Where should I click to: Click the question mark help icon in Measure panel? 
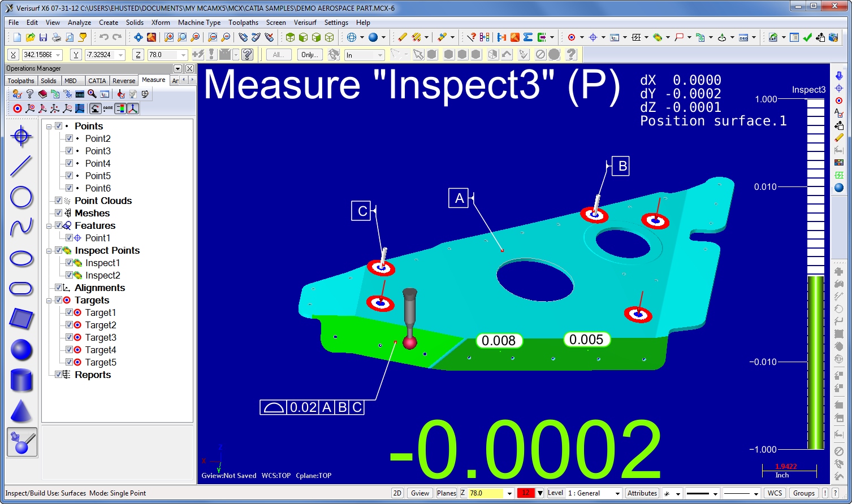point(29,94)
